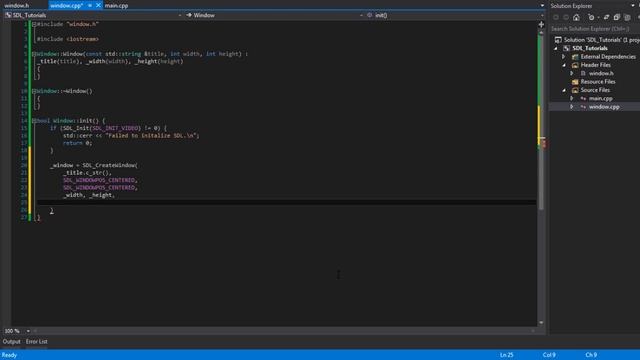Click the Pending Changes Filter icon in Solution Explorer

pyautogui.click(x=591, y=17)
